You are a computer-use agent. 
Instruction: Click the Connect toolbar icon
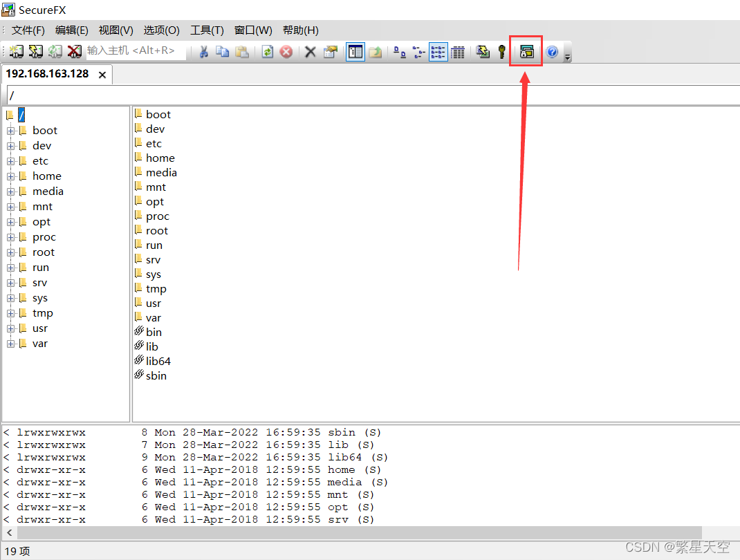point(17,51)
